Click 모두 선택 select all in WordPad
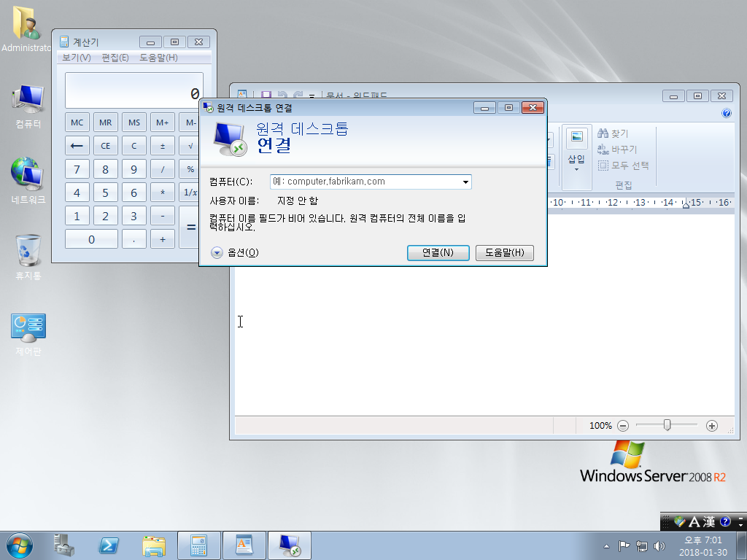Viewport: 747px width, 560px height. (624, 166)
